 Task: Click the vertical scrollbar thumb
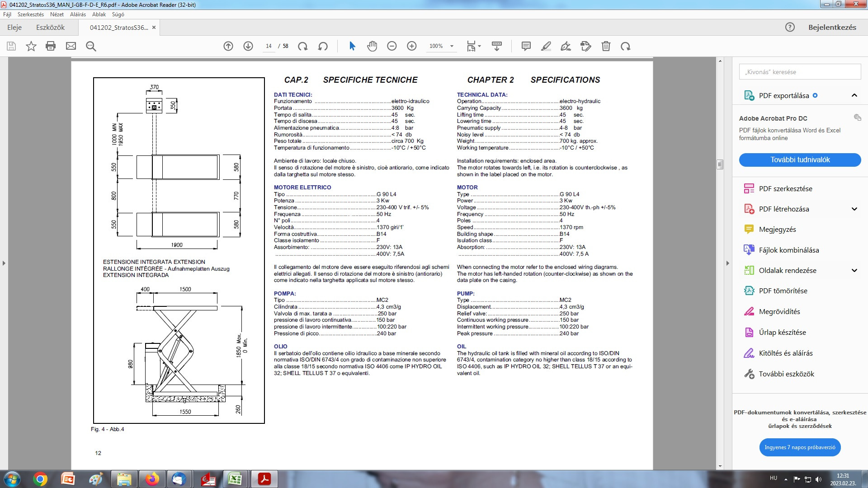(x=720, y=164)
